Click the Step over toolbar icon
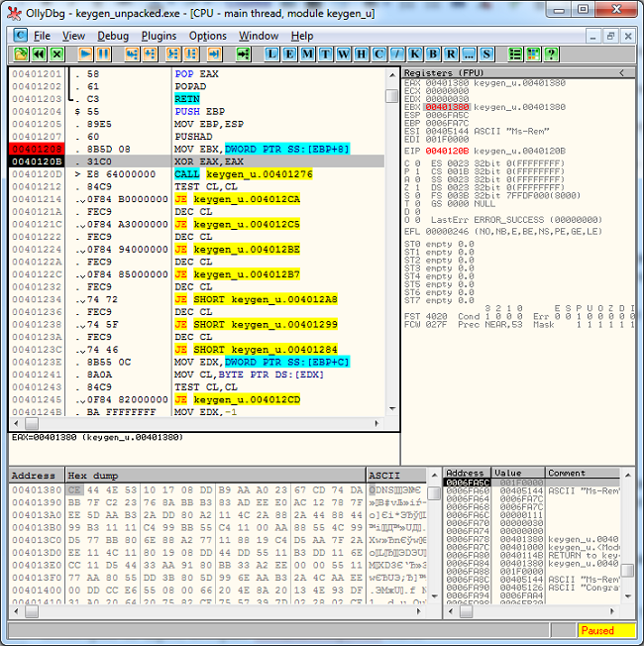Image resolution: width=644 pixels, height=646 pixels. 150,54
